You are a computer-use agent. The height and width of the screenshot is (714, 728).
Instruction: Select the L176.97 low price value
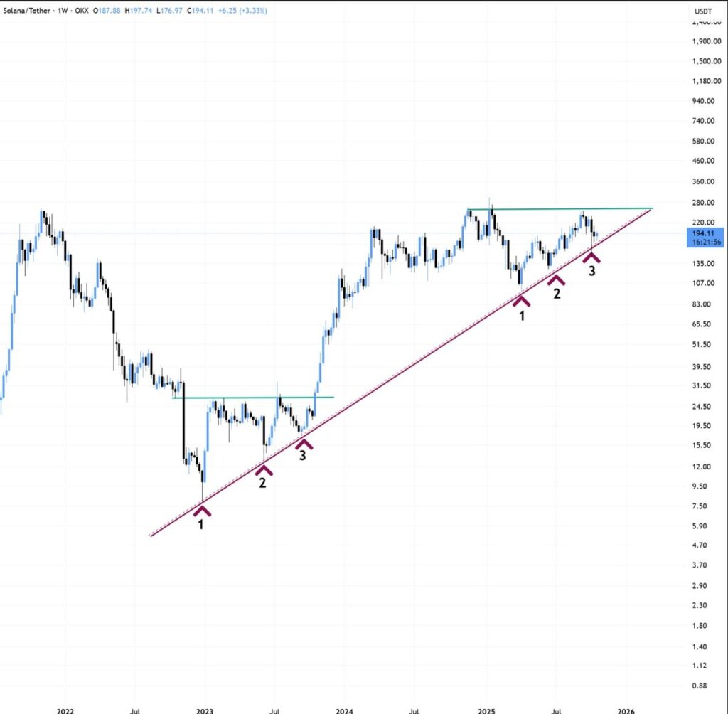point(168,11)
